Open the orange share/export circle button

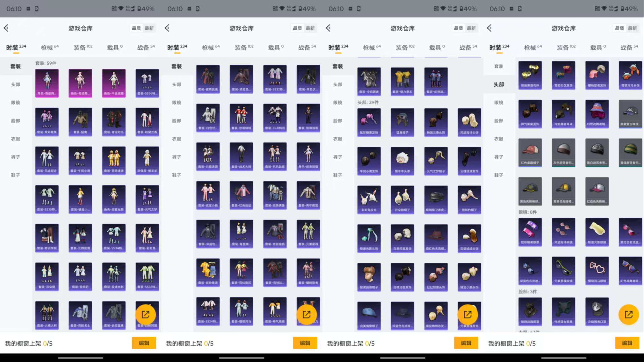[x=146, y=314]
